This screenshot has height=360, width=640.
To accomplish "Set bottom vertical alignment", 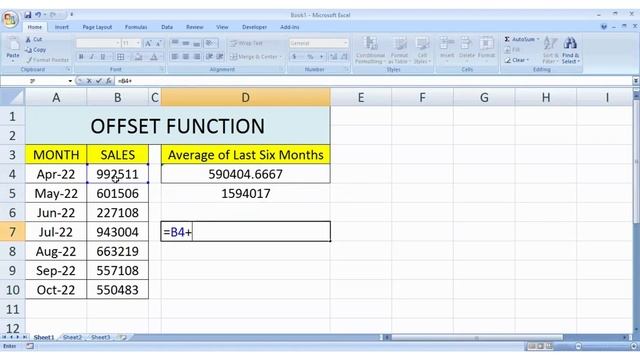I will click(197, 43).
